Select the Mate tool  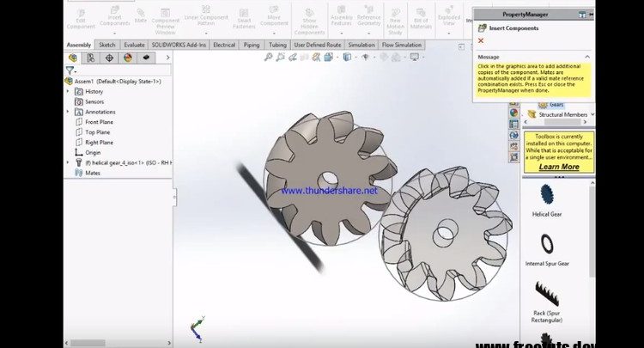(141, 15)
